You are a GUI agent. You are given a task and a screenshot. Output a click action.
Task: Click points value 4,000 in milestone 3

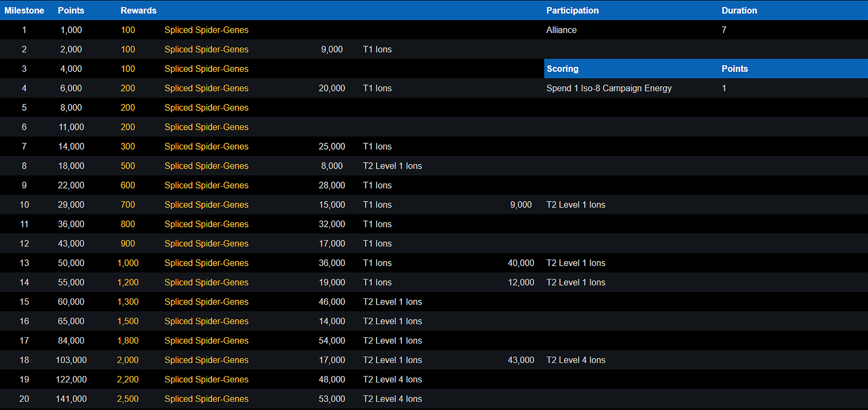coord(71,69)
